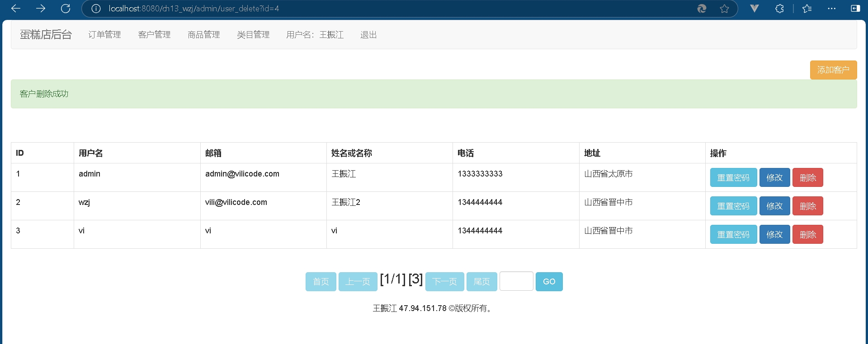Reset password for user admin

click(x=733, y=177)
